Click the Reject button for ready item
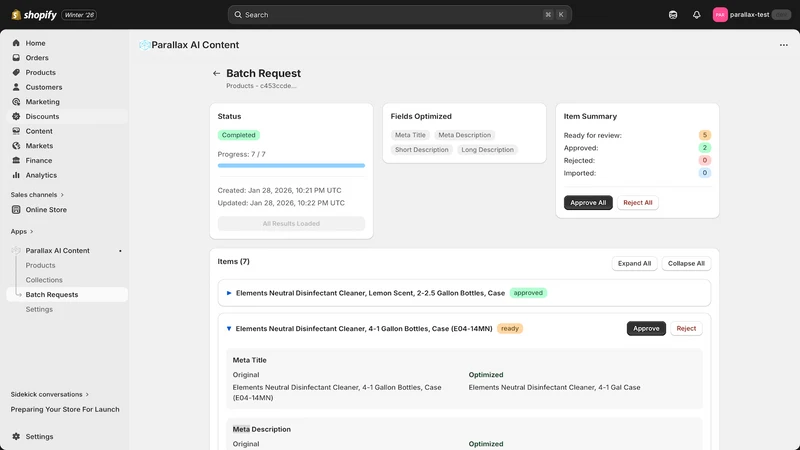The height and width of the screenshot is (450, 800). click(x=686, y=329)
